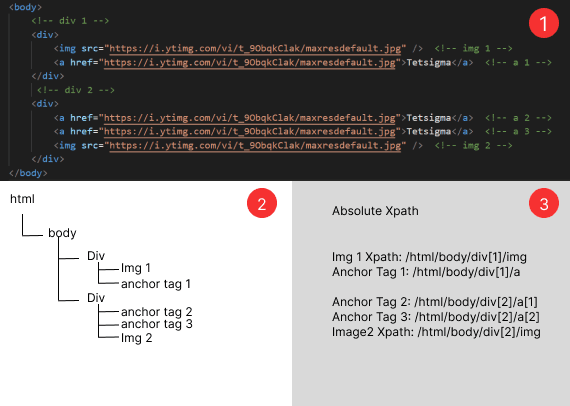Click the href URL on the 'a 1' line
The width and height of the screenshot is (570, 406).
point(250,63)
